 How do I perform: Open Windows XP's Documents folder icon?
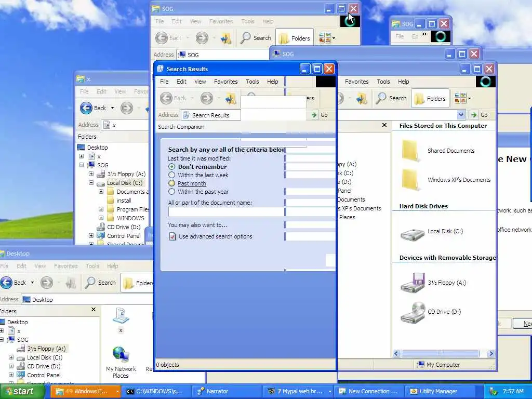(411, 179)
